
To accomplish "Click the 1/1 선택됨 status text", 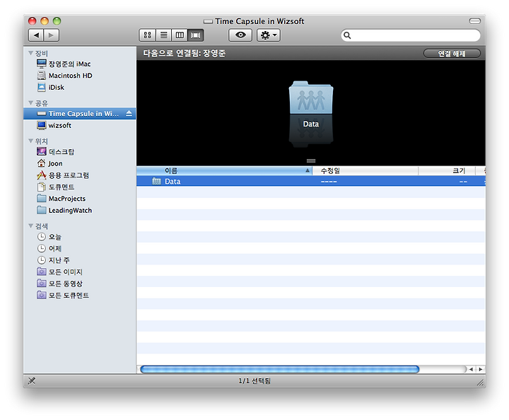I will click(255, 380).
